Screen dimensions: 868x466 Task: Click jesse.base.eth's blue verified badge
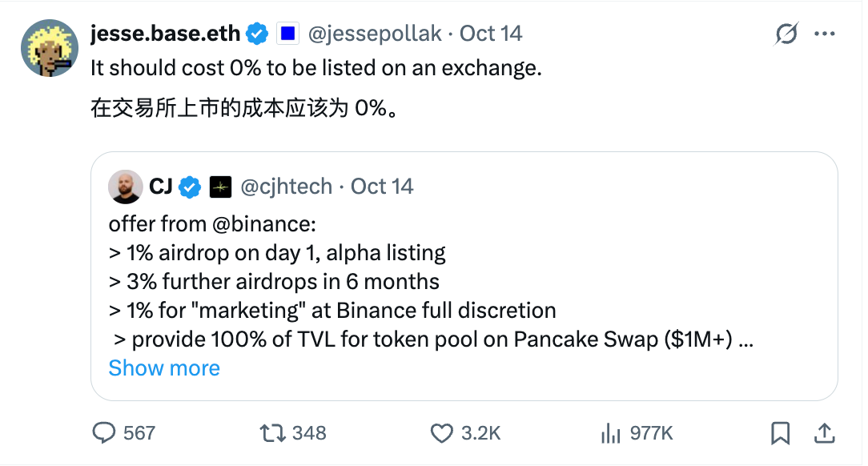pos(257,34)
